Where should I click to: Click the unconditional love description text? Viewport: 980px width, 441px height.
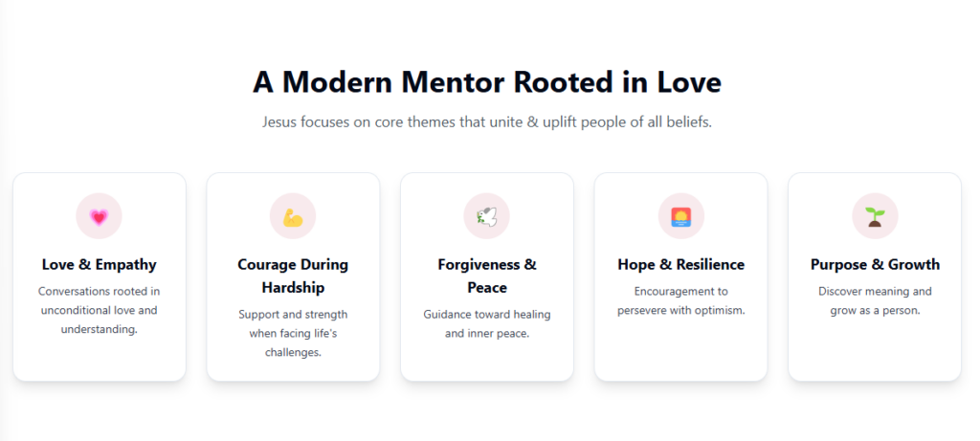(99, 310)
